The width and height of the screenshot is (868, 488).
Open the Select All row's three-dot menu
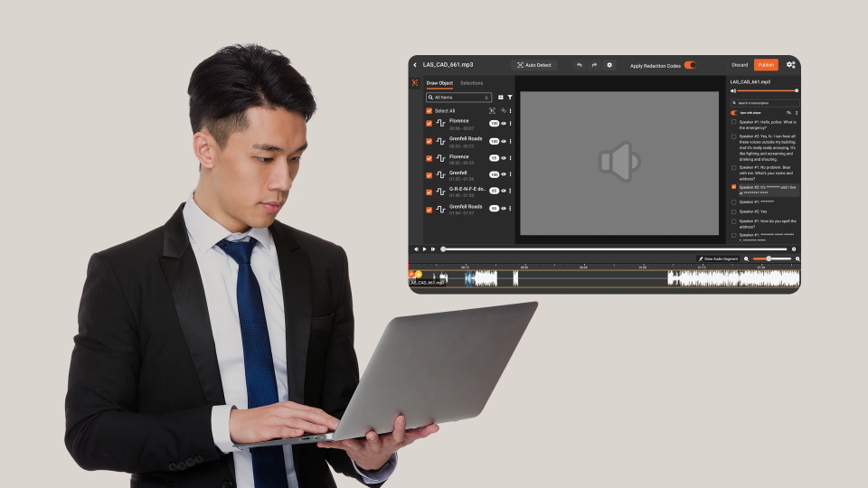click(x=511, y=111)
